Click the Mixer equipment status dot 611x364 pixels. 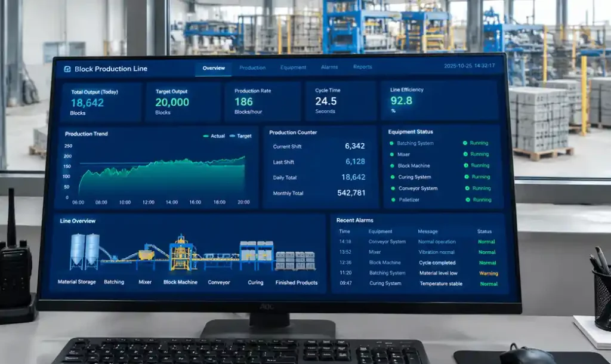click(x=392, y=155)
